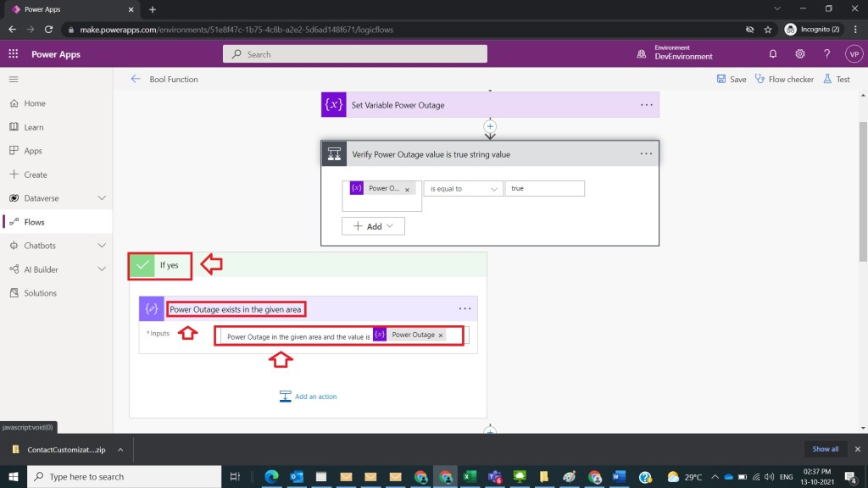Remove the Power Outage token from Inputs

point(441,335)
